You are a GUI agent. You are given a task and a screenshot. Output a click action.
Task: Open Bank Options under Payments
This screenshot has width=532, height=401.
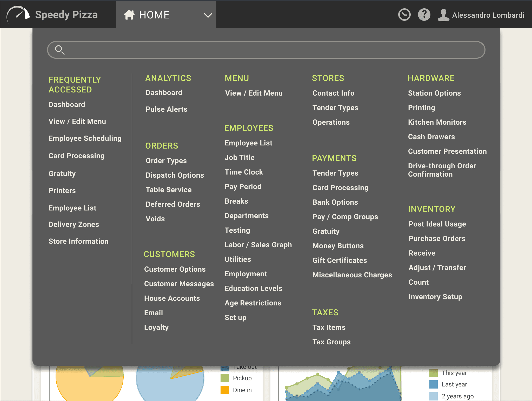click(335, 202)
